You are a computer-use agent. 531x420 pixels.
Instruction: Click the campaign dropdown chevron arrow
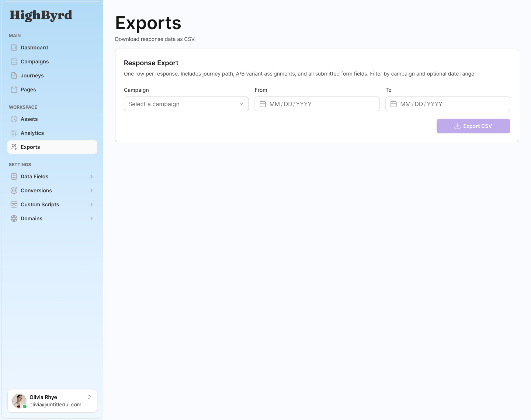pyautogui.click(x=242, y=104)
